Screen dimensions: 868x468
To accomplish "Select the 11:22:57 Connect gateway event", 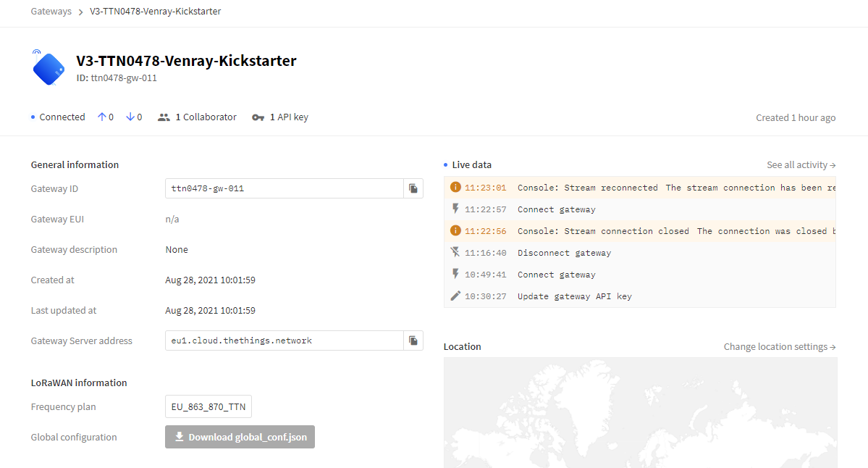I will pos(640,209).
